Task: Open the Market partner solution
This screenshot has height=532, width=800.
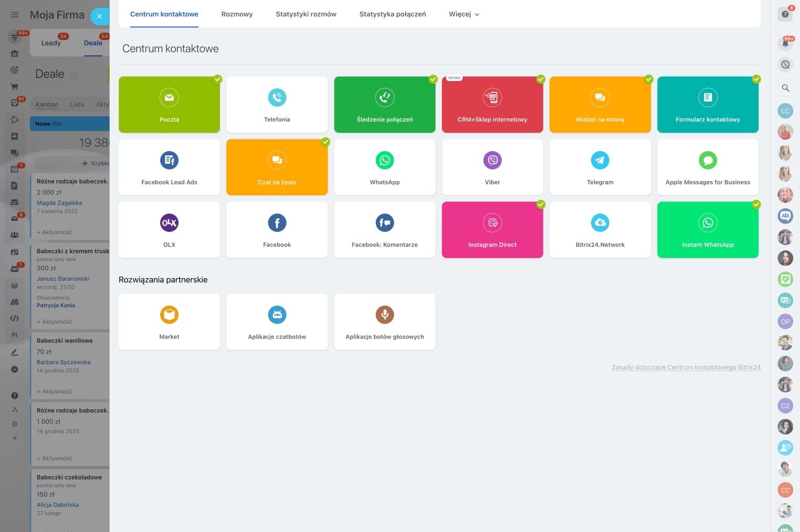Action: coord(169,322)
